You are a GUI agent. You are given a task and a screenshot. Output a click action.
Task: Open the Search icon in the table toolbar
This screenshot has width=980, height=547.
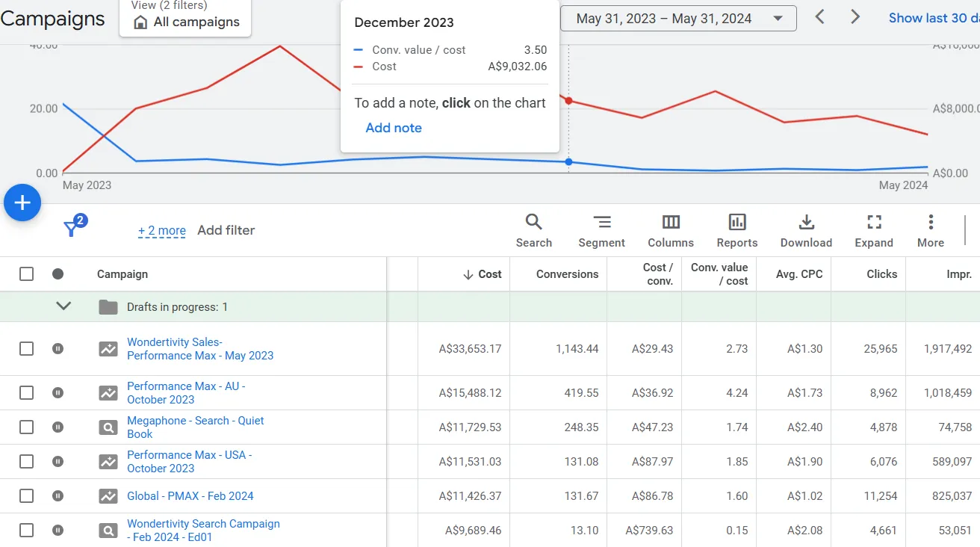(533, 223)
